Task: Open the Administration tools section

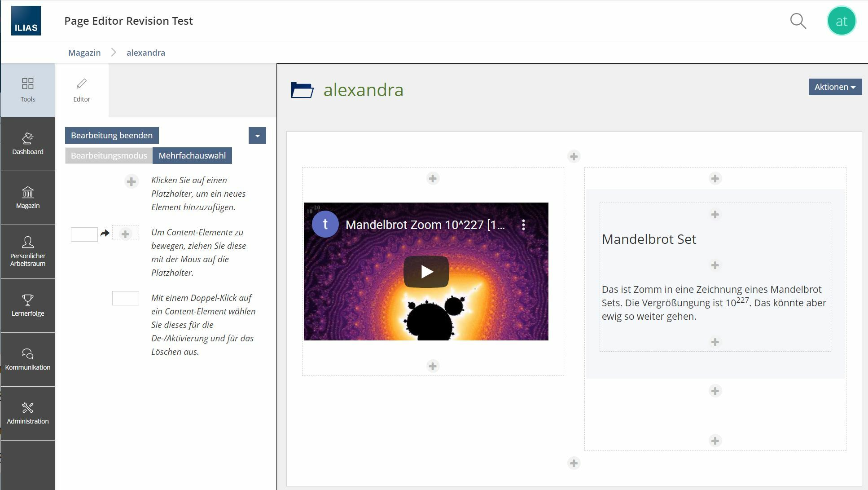Action: (x=27, y=413)
